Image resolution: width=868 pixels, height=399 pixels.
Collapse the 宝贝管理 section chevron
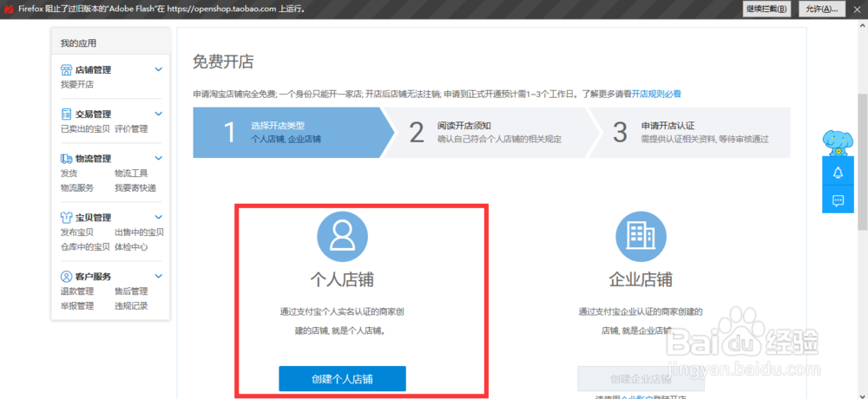coord(158,217)
